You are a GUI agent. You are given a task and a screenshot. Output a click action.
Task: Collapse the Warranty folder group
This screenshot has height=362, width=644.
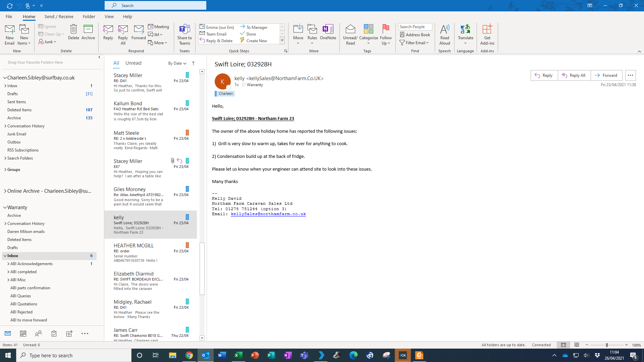5,207
